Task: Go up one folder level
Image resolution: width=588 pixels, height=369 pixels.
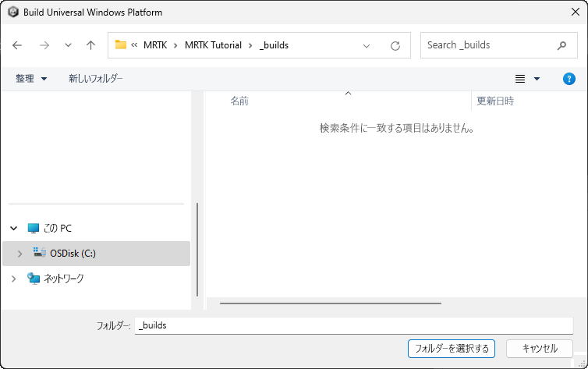Action: click(90, 45)
